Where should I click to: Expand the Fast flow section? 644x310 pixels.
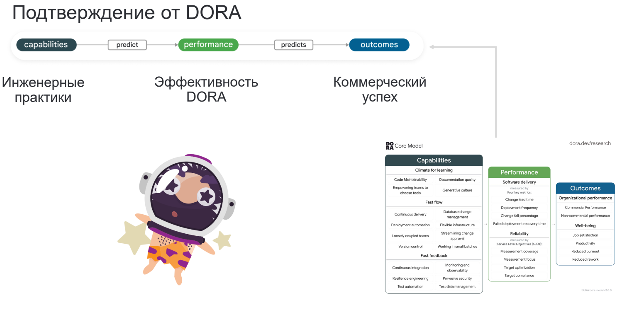point(434,202)
